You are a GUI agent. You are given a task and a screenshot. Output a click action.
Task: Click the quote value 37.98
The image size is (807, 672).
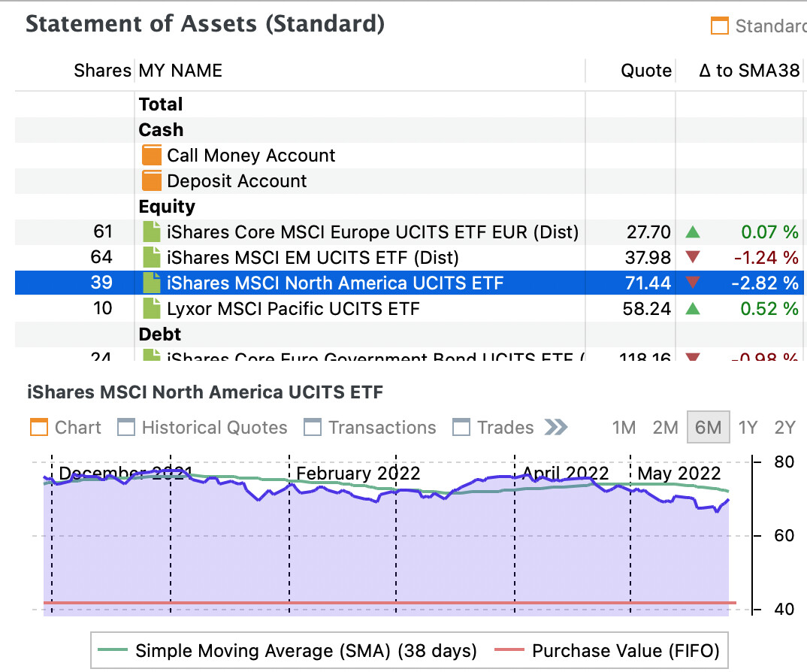(648, 258)
